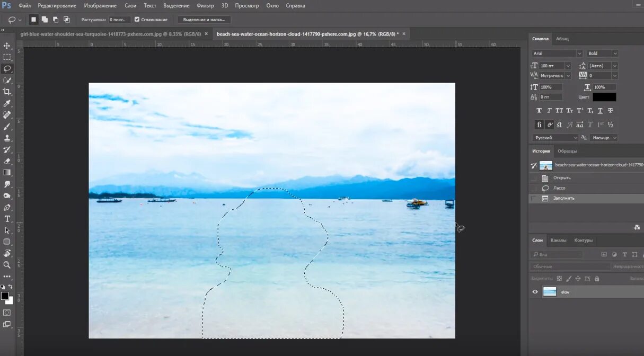Open the Arial font family dropdown

tap(579, 54)
